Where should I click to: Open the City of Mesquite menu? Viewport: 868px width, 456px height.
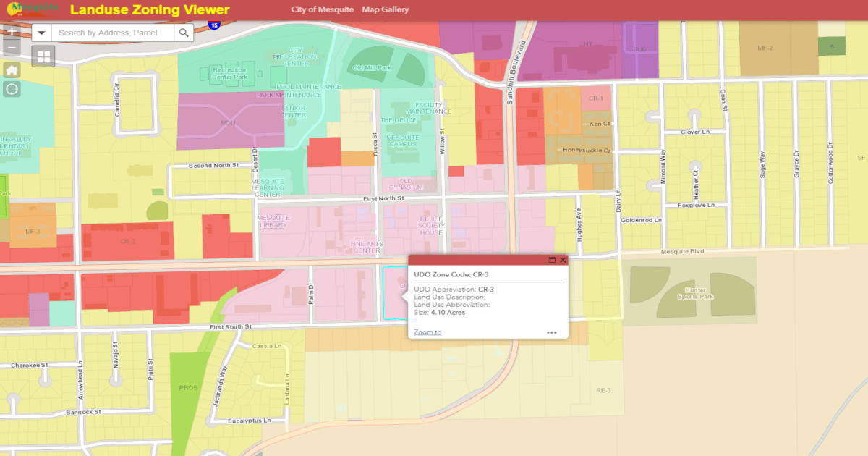click(x=321, y=9)
